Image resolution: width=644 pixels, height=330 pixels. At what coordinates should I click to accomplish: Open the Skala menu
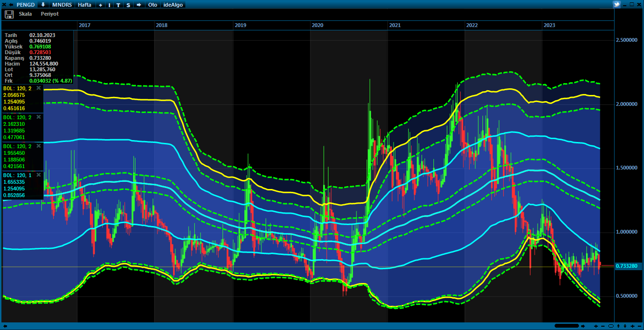[x=25, y=14]
